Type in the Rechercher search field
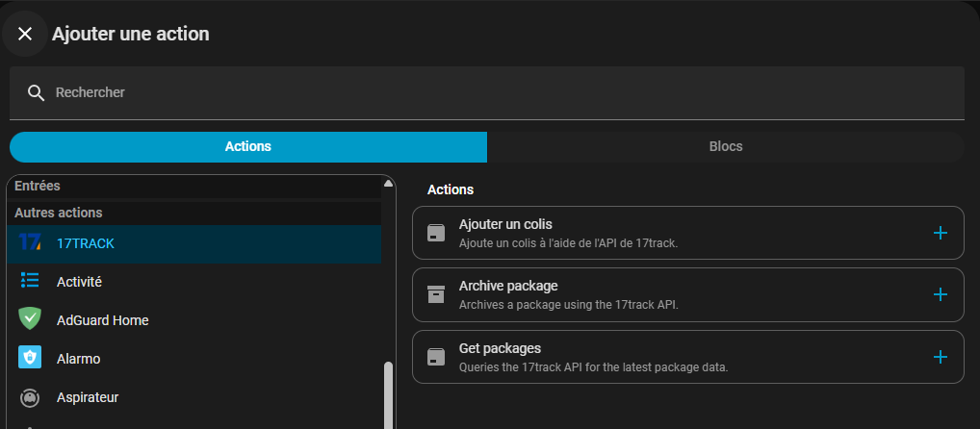This screenshot has height=429, width=980. coord(481,92)
